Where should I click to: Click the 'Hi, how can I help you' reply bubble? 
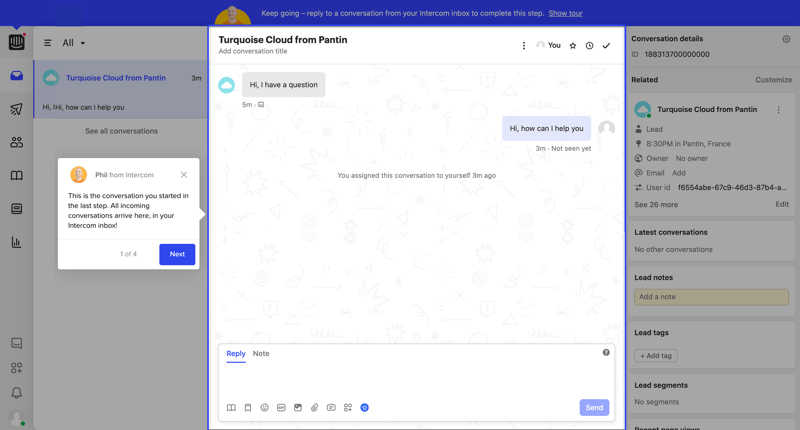coord(546,129)
